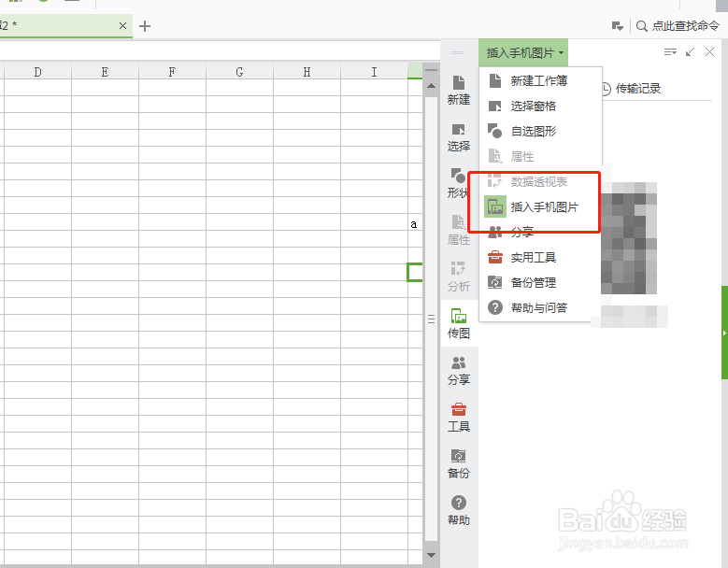Open 备份管理 from the menu
This screenshot has width=728, height=568.
[x=540, y=282]
